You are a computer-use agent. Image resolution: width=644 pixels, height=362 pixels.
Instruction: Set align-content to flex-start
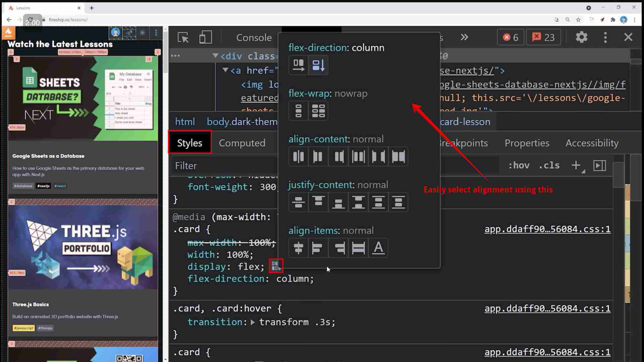[318, 156]
